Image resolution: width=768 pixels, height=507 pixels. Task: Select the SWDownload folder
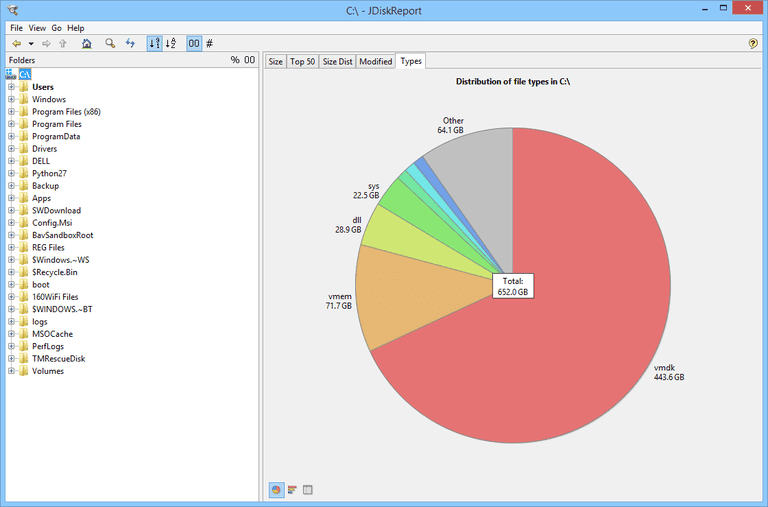(56, 210)
